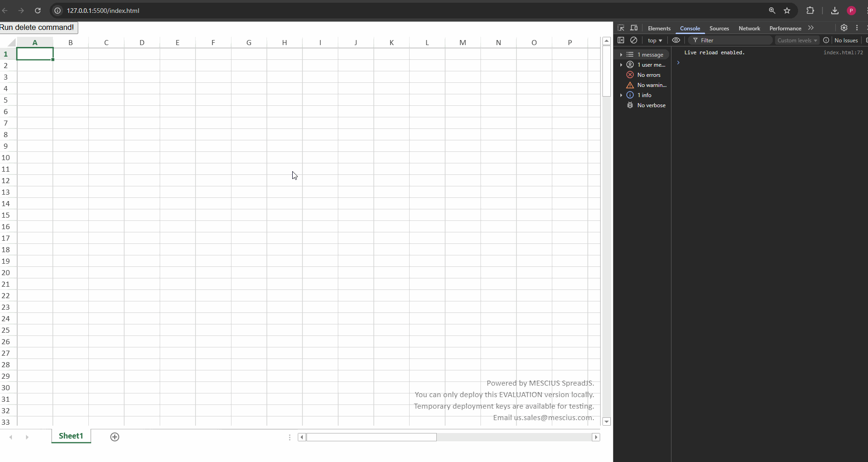Click the vertical scrollbar up arrow
This screenshot has height=462, width=868.
[607, 41]
